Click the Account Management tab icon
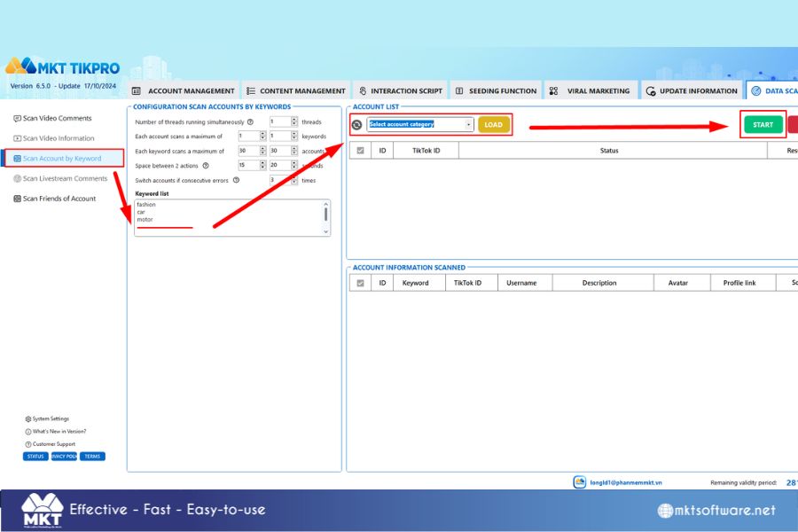Screen dimensions: 798x532 point(136,91)
